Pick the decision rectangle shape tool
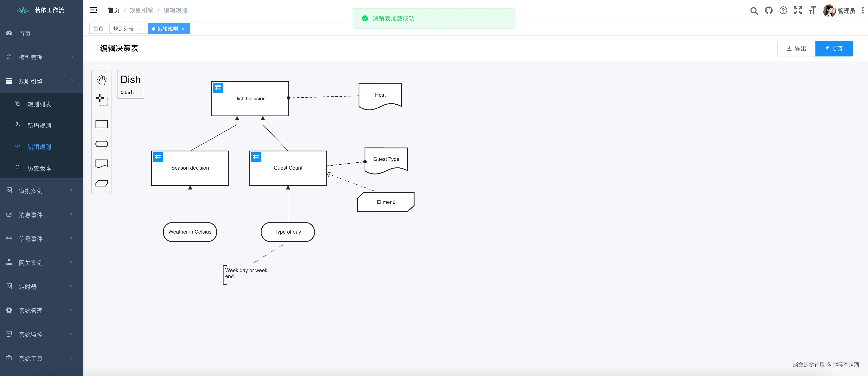 pyautogui.click(x=102, y=124)
